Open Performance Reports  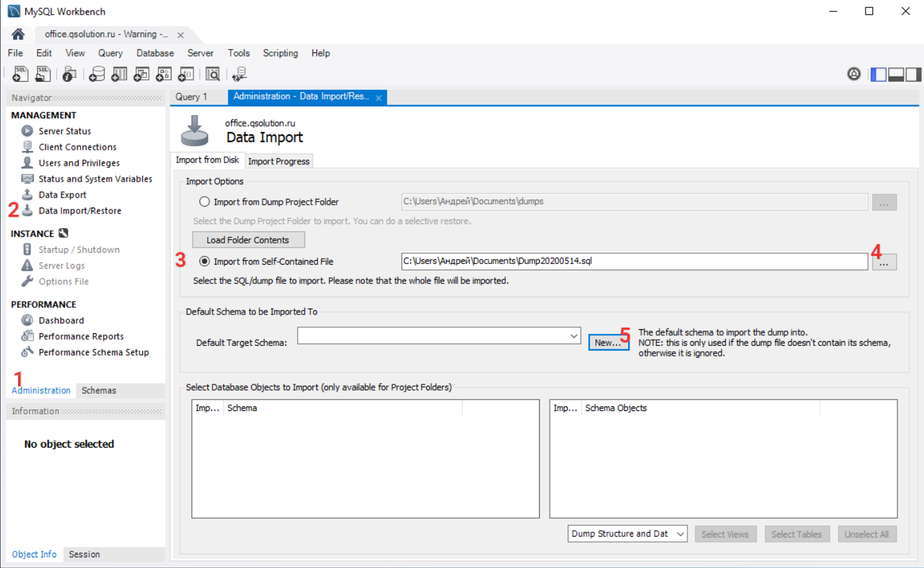click(x=81, y=336)
